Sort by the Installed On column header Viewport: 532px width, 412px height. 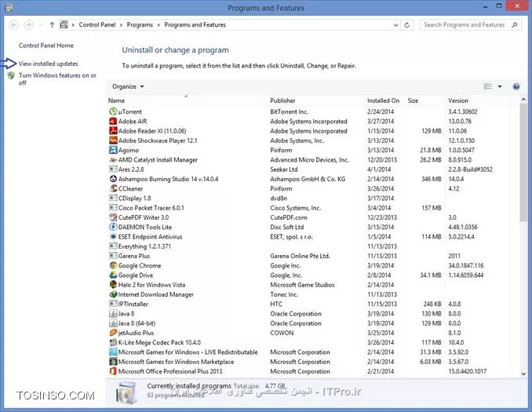point(383,100)
